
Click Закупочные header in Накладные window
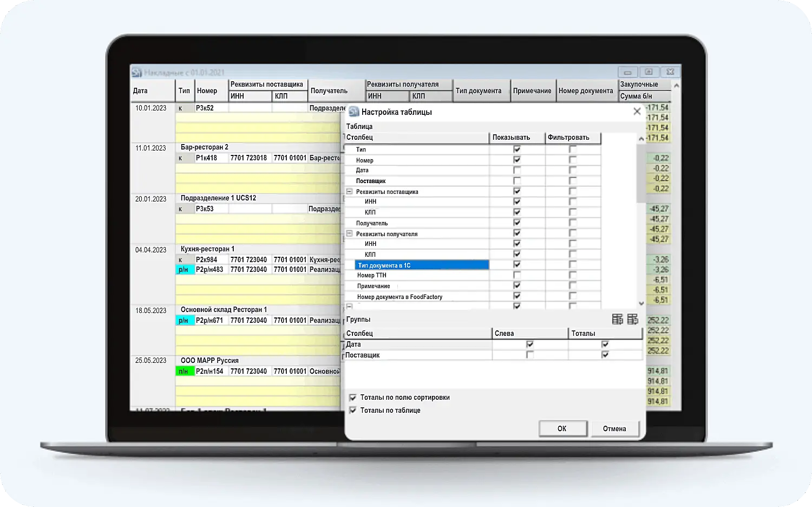tap(645, 84)
